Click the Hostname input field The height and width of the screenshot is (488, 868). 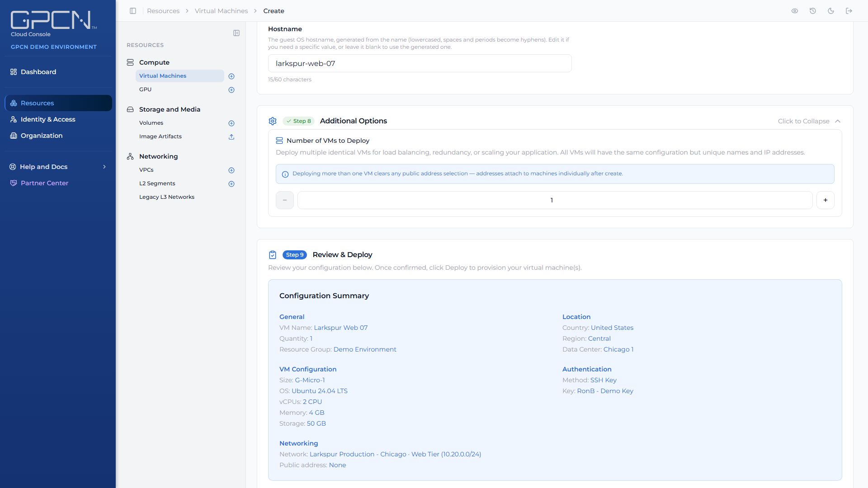[x=420, y=63]
